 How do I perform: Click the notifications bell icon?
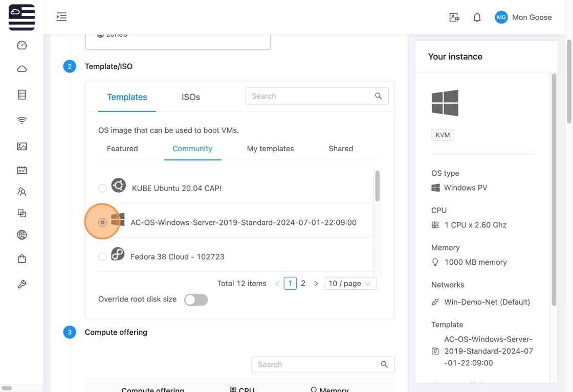(x=477, y=17)
